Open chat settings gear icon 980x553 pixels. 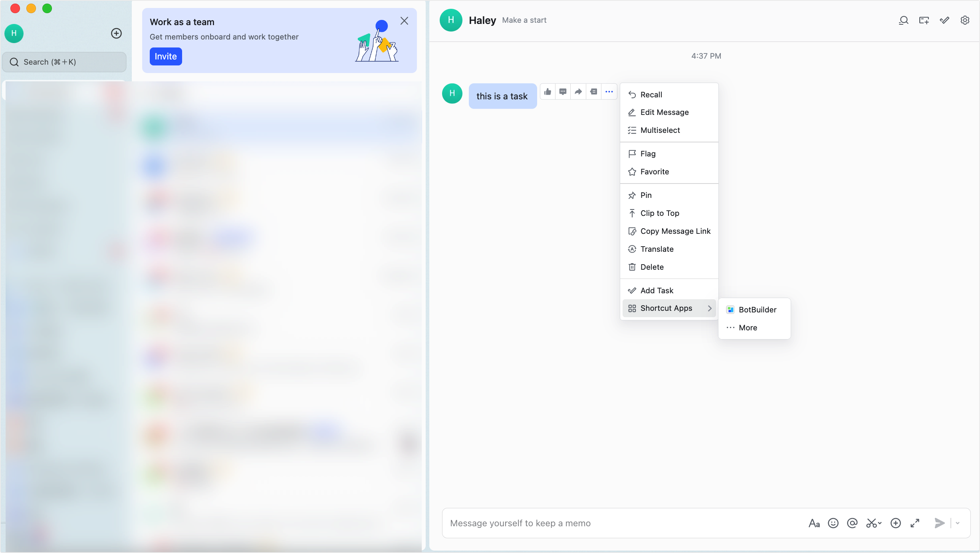point(965,20)
